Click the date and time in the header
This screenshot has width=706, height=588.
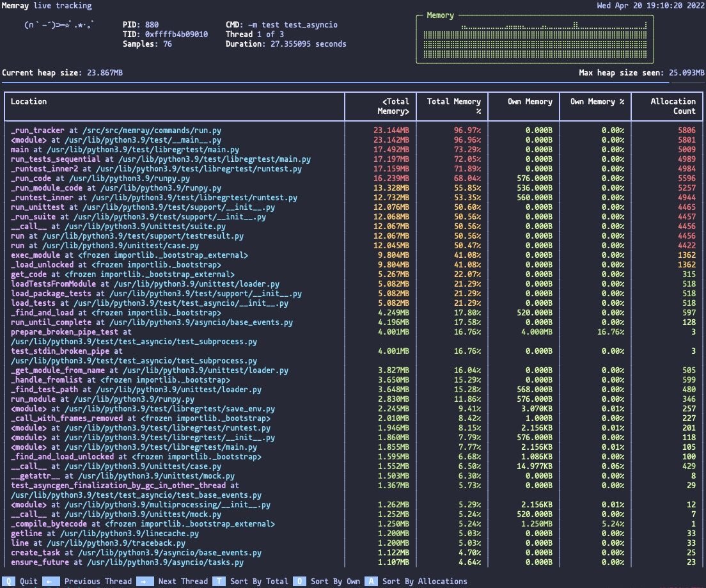click(x=650, y=5)
